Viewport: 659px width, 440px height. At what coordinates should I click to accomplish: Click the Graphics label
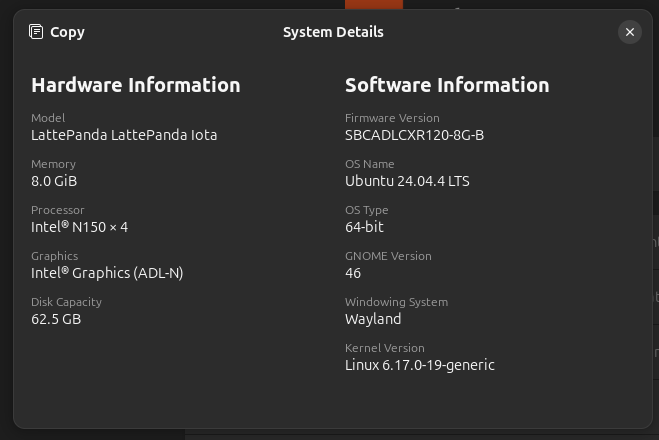pos(55,256)
